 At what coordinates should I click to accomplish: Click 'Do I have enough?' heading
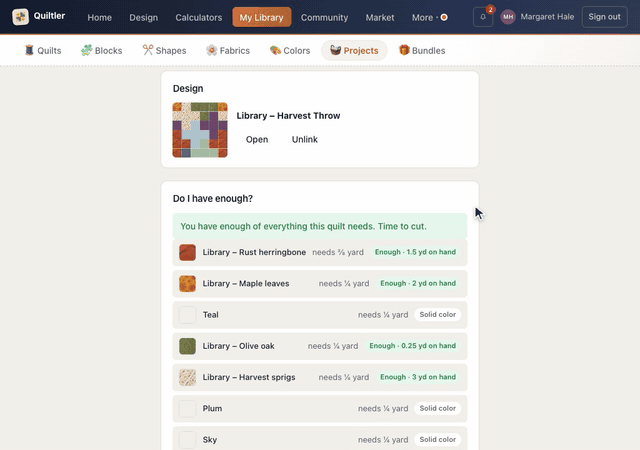[x=213, y=198]
